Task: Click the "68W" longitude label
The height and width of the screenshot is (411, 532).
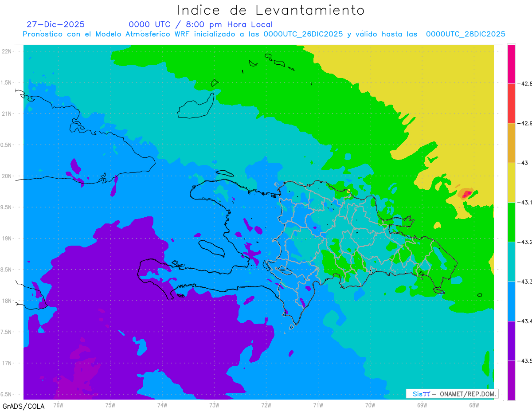Action: pyautogui.click(x=473, y=405)
